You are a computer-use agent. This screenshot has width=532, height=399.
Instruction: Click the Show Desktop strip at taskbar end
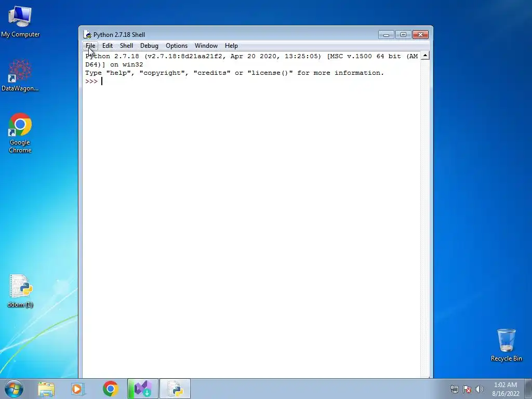528,389
